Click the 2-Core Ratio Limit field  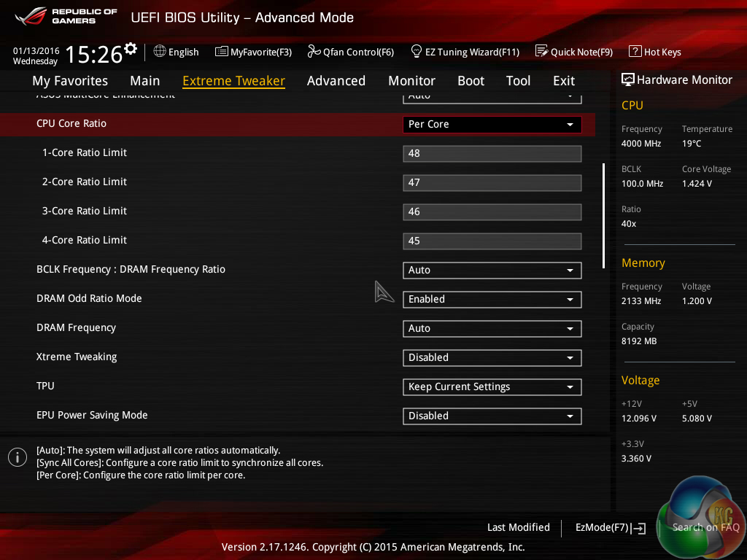492,182
